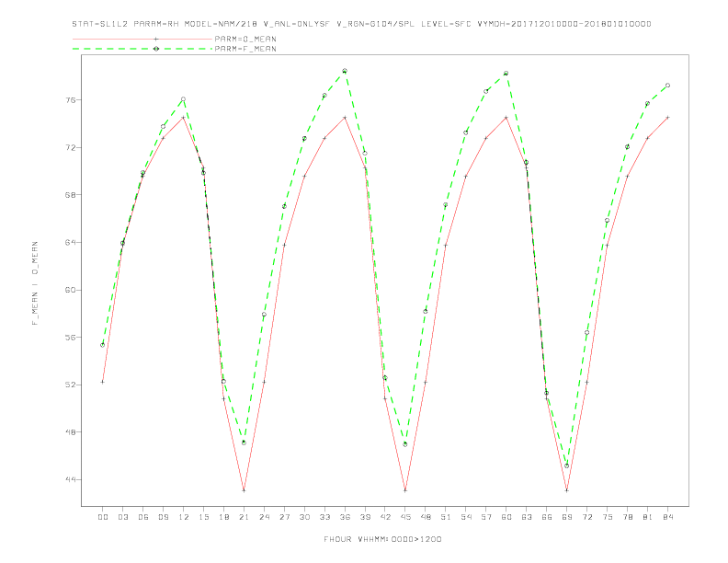Click x-axis tick label 63
The width and height of the screenshot is (728, 563).
click(527, 517)
